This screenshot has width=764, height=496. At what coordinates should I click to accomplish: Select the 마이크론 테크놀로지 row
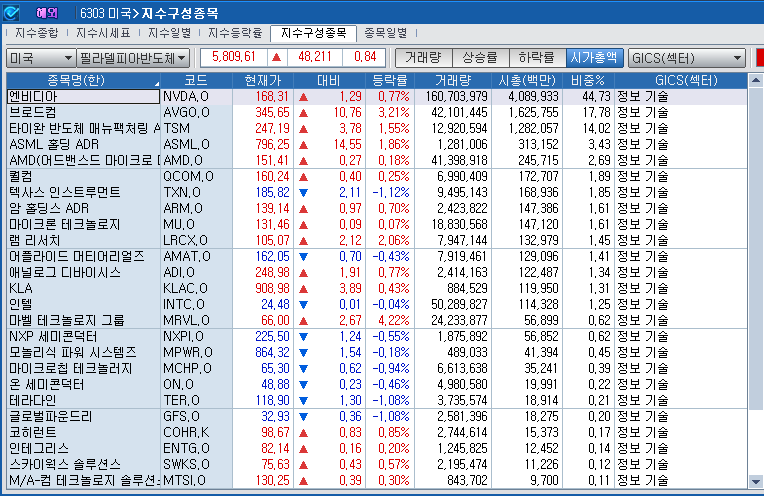click(x=377, y=225)
